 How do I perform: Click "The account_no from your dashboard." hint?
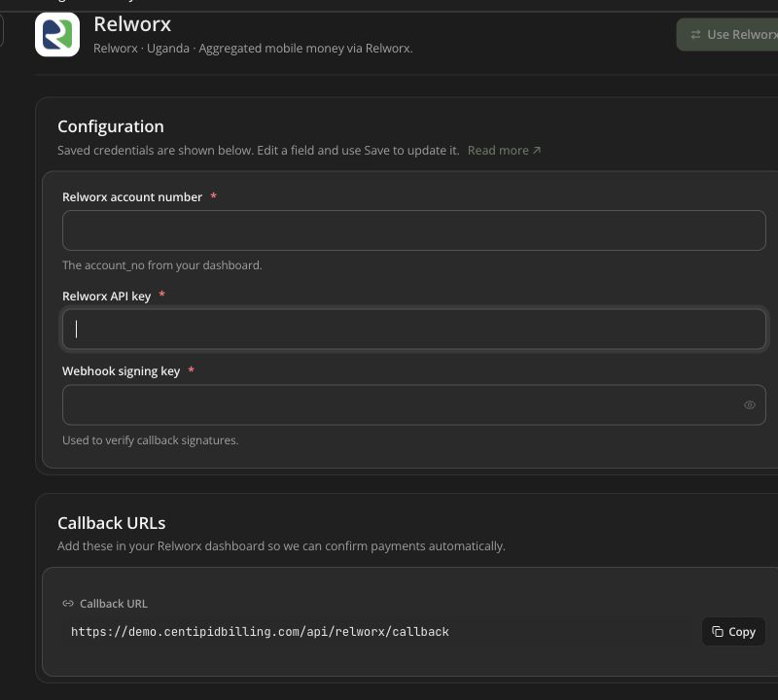[x=161, y=265]
